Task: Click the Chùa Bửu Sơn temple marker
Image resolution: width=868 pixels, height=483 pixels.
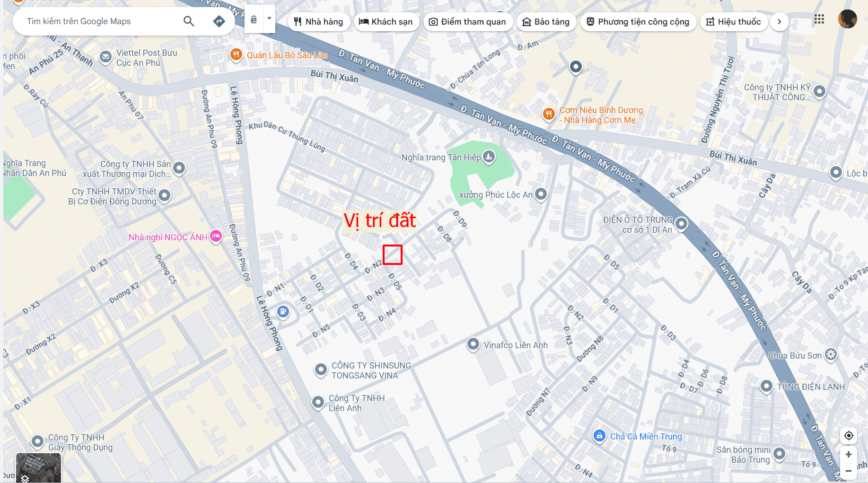Action: (x=831, y=354)
